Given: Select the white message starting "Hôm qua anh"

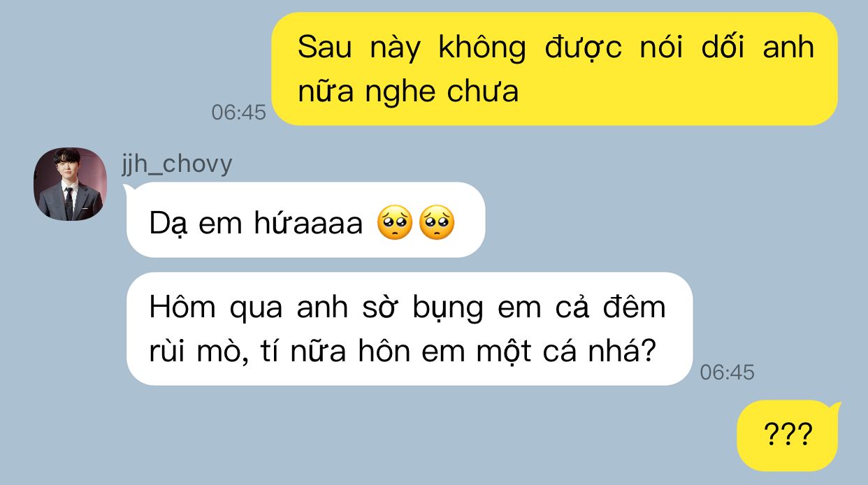Looking at the screenshot, I should click(x=410, y=328).
